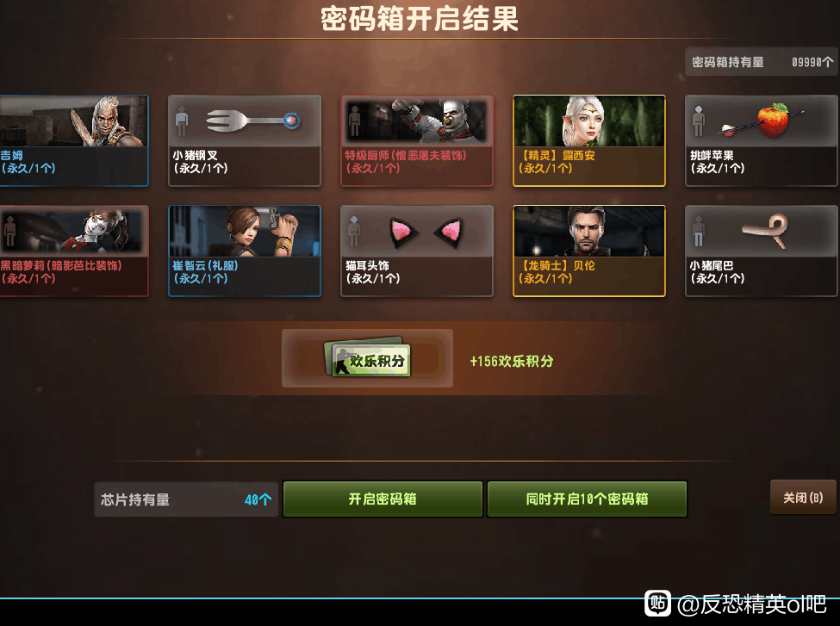Screen dimensions: 840x626
Task: Select the 小猪钢叉 fork item card
Action: tap(245, 141)
